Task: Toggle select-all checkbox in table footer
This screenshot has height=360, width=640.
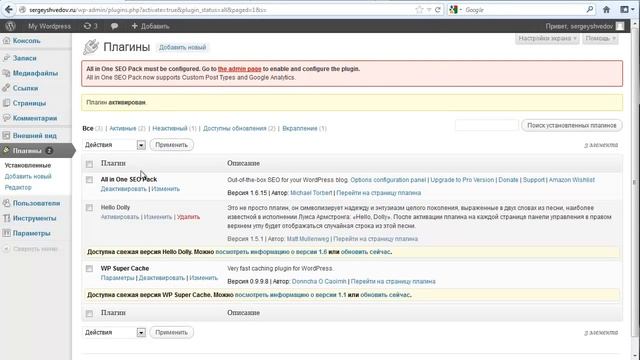Action: [x=89, y=313]
